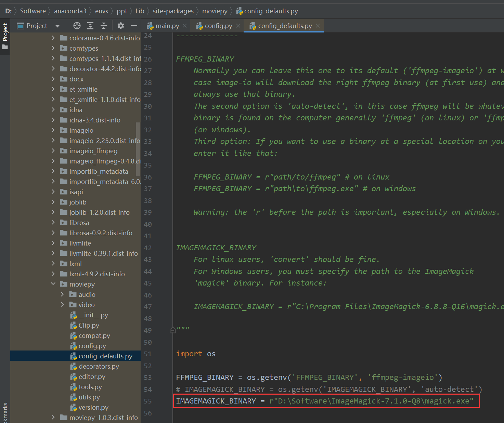The width and height of the screenshot is (504, 423).
Task: Open the Project view dropdown arrow
Action: click(x=57, y=26)
